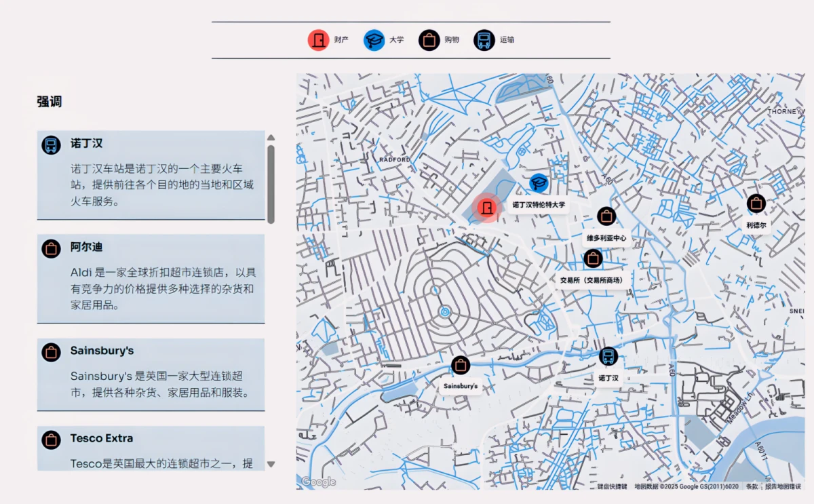
Task: Toggle the 运输 legend filter
Action: coord(495,40)
